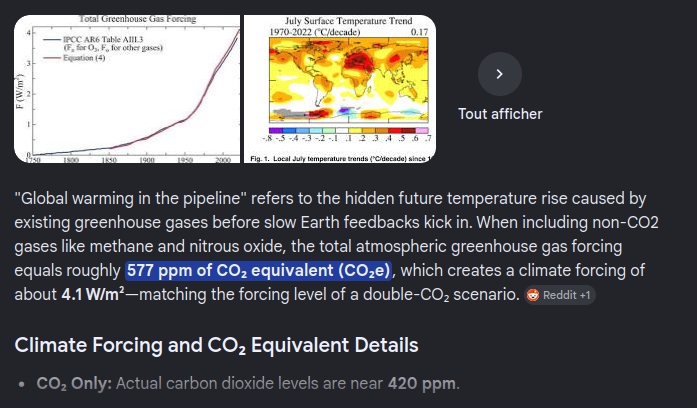Click the bold "4.1 W/m²" value

[x=93, y=294]
